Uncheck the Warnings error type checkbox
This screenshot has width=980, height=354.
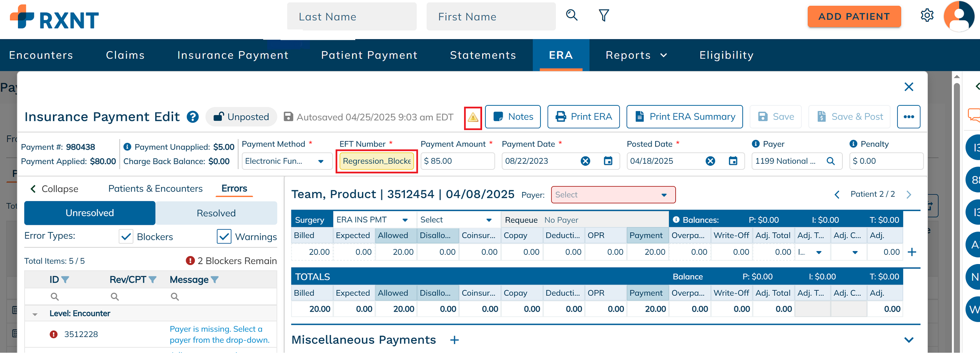[x=224, y=237]
